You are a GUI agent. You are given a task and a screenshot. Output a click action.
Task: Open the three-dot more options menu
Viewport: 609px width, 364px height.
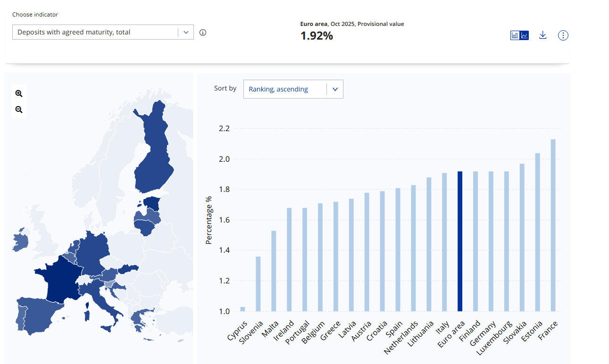click(563, 35)
